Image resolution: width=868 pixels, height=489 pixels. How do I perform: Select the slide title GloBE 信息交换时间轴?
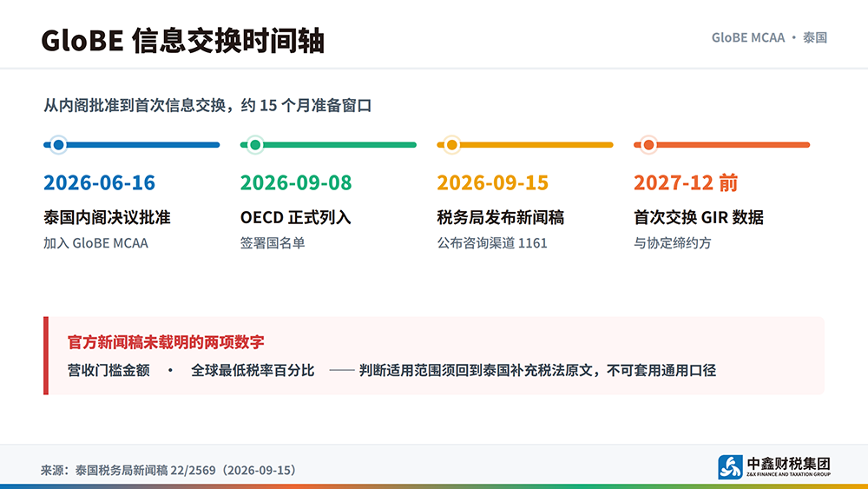(182, 41)
